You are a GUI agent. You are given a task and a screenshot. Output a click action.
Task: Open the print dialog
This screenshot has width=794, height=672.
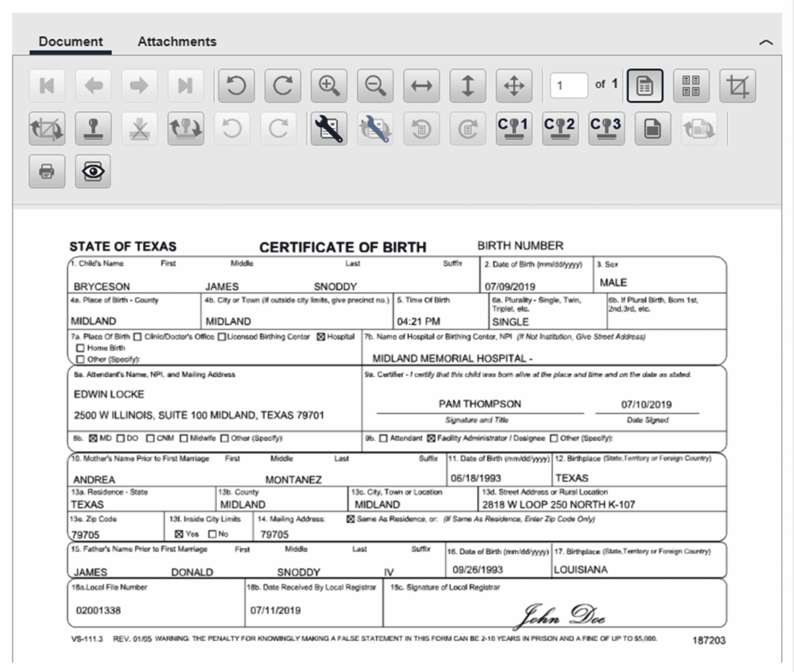47,172
